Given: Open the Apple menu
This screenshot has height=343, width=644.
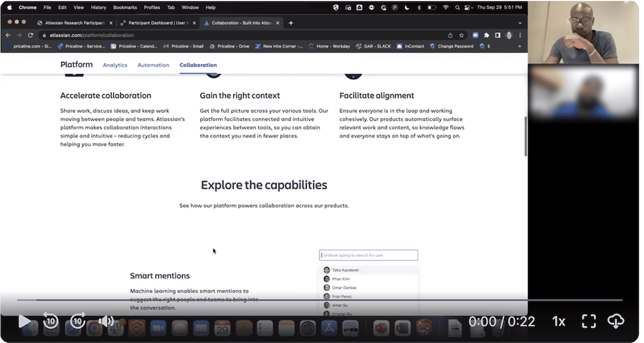Looking at the screenshot, I should (9, 7).
